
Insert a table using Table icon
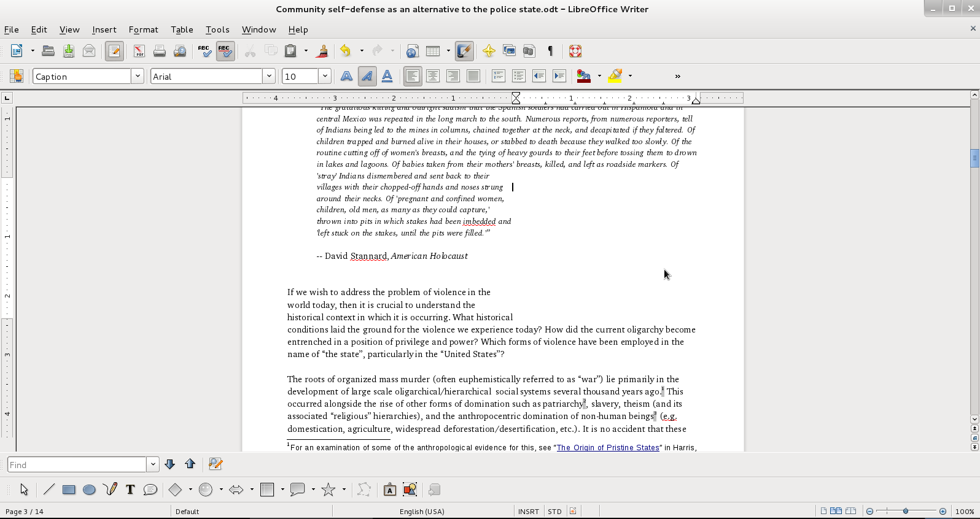(434, 51)
